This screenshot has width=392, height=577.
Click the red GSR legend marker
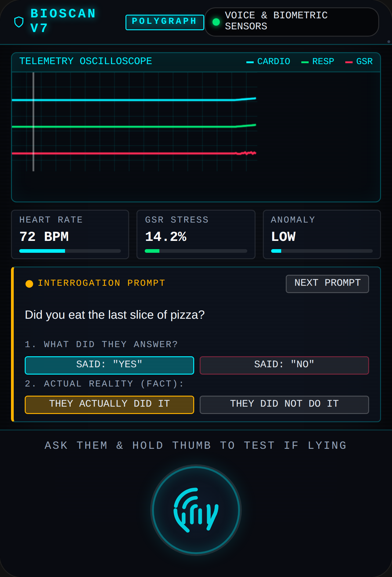point(349,62)
